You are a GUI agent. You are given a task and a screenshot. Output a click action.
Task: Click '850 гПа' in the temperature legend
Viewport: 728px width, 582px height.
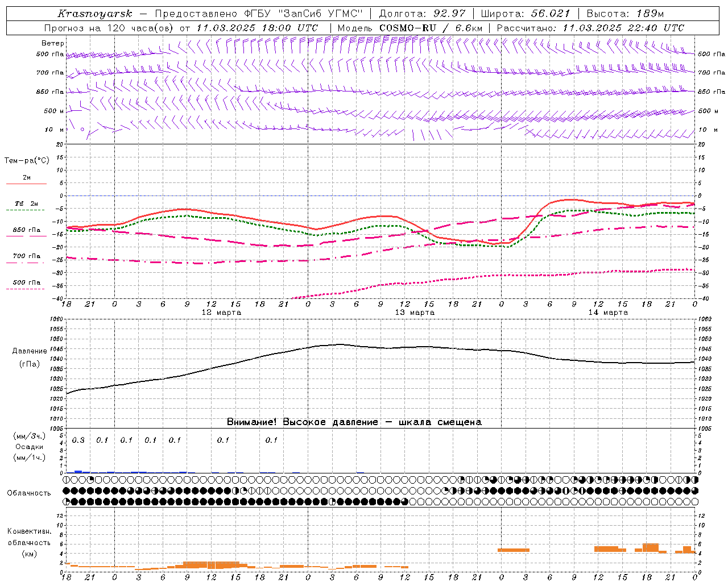point(27,230)
